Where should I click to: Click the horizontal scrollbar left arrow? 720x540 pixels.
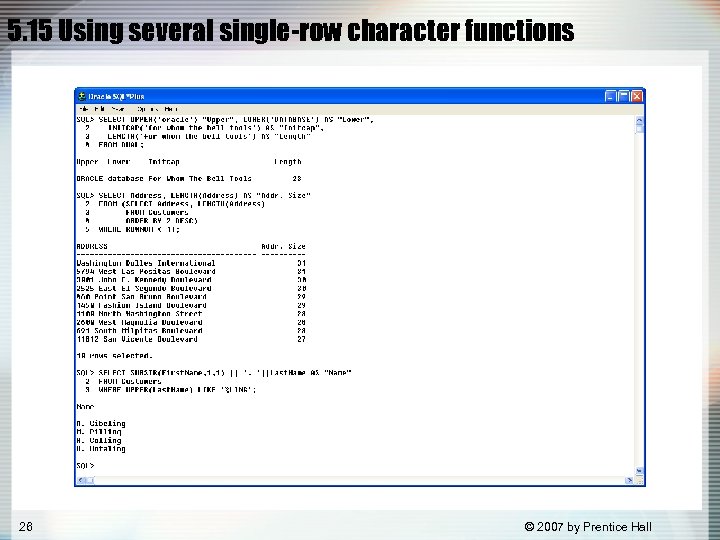point(81,480)
